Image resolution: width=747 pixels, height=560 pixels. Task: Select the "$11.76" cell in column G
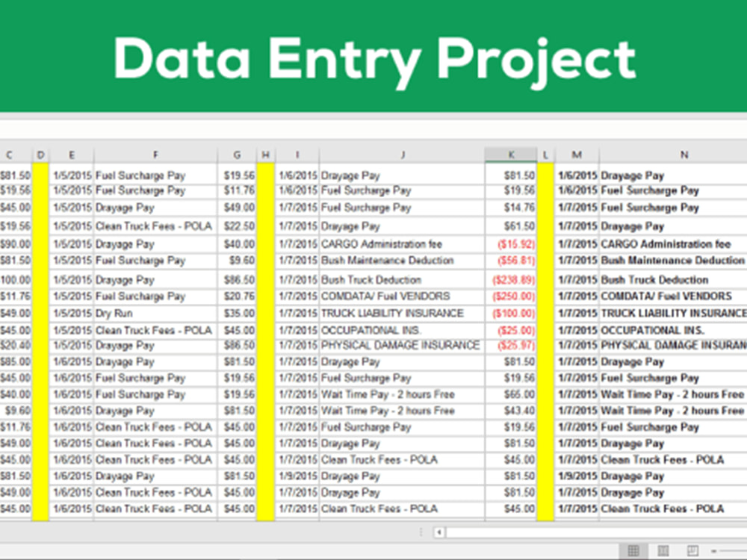237,190
